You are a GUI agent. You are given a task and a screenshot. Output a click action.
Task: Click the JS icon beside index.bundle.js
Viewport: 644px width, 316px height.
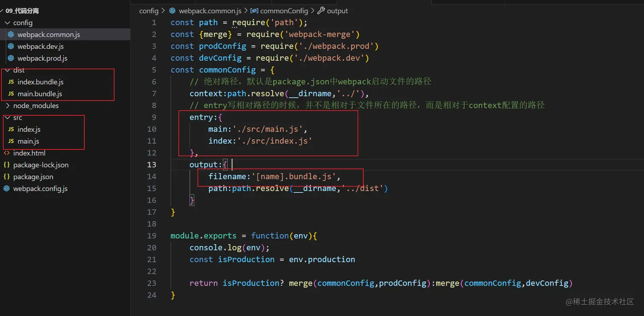pos(11,82)
